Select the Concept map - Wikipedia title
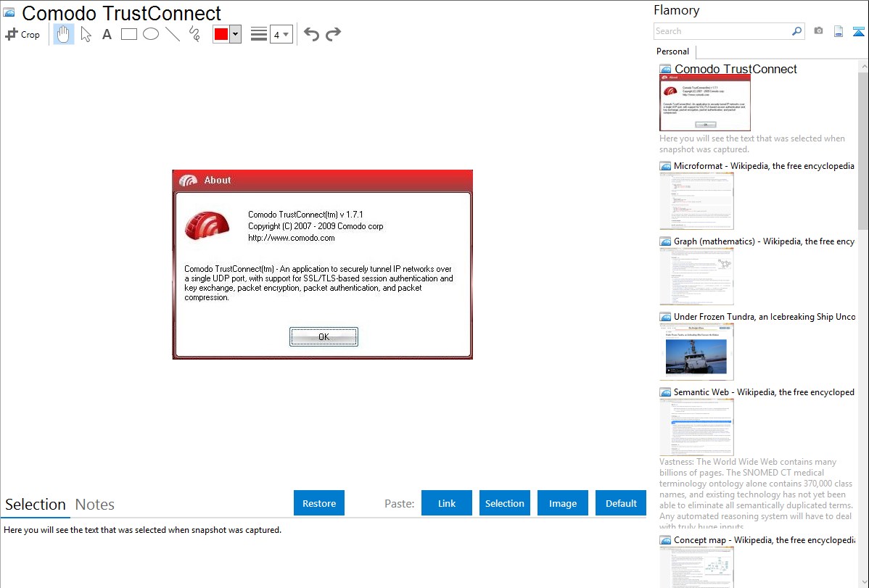Viewport: 869px width, 588px height. click(x=765, y=539)
